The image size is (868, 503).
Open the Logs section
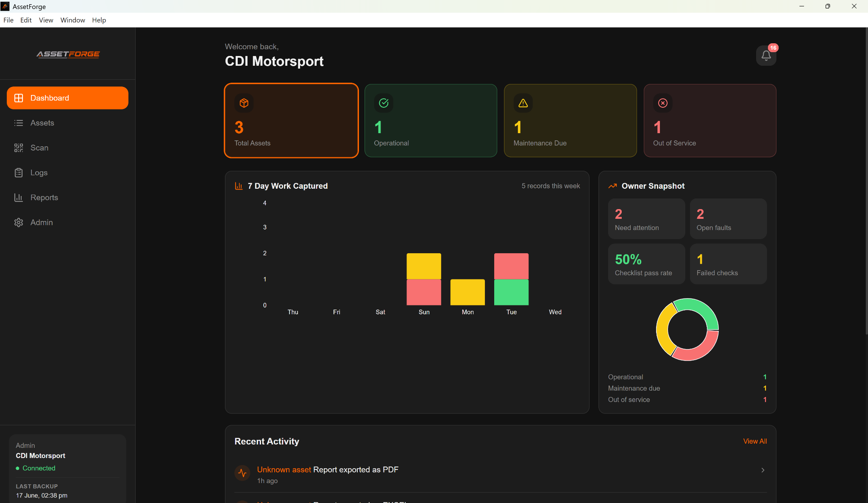pos(67,173)
